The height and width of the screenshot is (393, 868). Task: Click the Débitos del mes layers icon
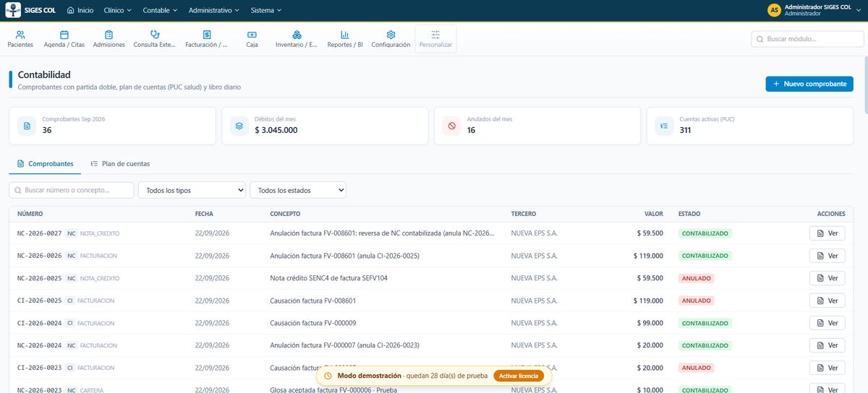239,126
